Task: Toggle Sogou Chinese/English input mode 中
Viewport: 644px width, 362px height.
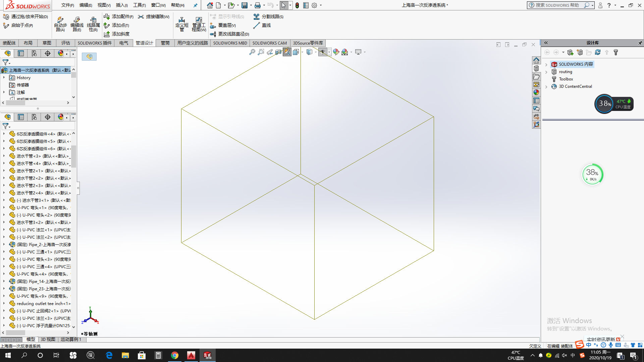Action: (x=589, y=345)
